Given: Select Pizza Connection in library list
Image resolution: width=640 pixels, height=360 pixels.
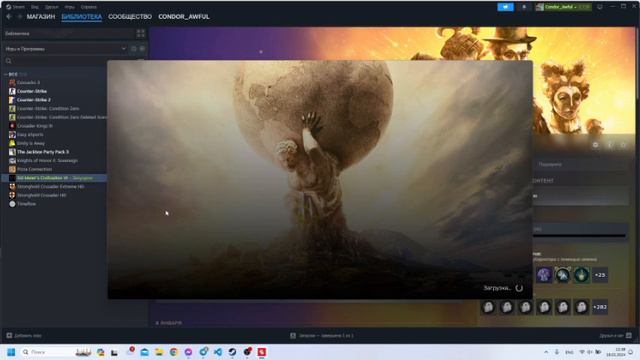Looking at the screenshot, I should click(34, 169).
